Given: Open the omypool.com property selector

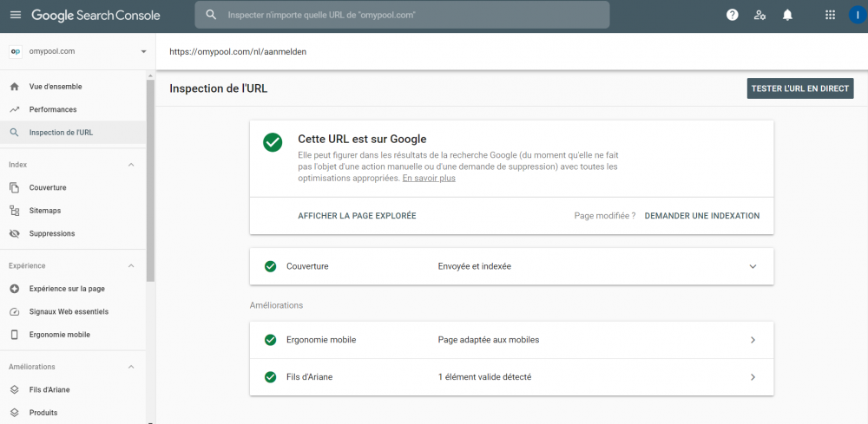Looking at the screenshot, I should click(78, 51).
